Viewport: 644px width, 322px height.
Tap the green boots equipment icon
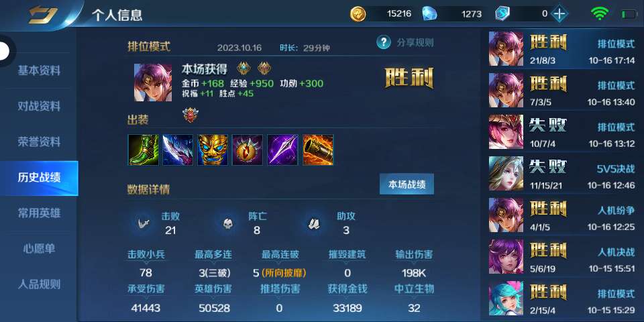pos(143,150)
